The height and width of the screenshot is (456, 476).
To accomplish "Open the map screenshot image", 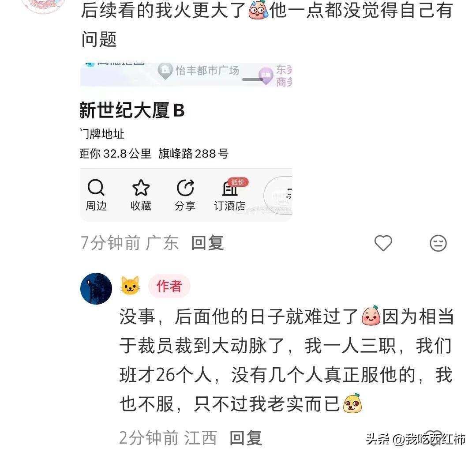I will 186,142.
